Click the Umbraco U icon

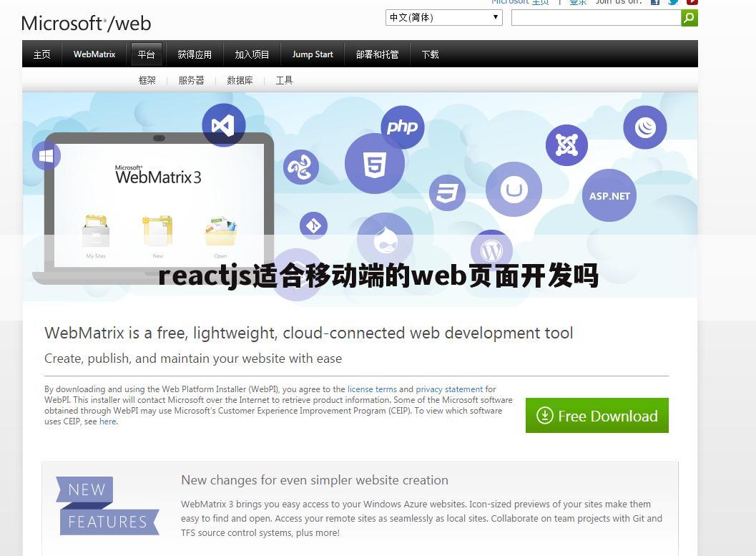coord(514,190)
